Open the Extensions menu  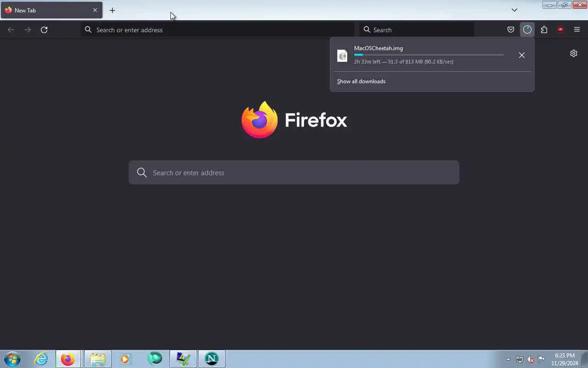coord(544,30)
